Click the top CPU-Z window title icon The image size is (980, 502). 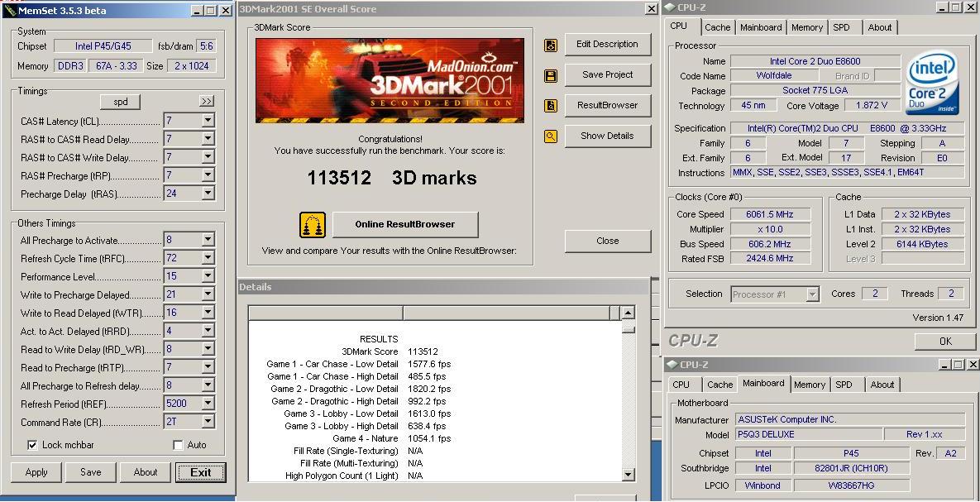[x=669, y=7]
